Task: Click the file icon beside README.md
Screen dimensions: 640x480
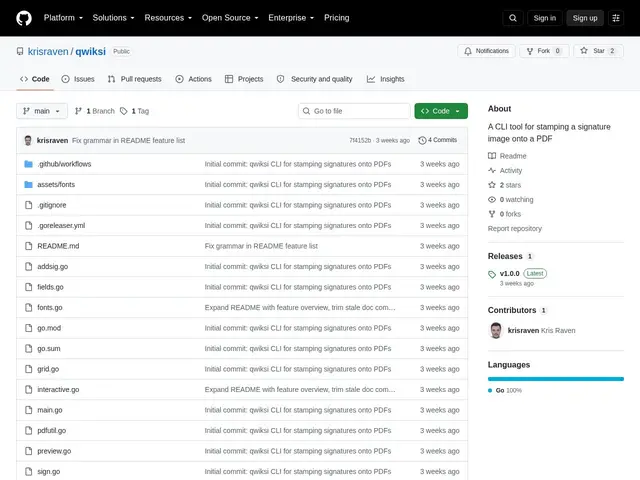Action: (28, 246)
